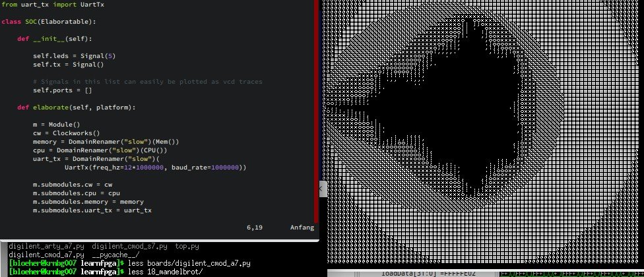Click the 'm.submodules.cw = cw' line
The image size is (644, 277).
(73, 184)
